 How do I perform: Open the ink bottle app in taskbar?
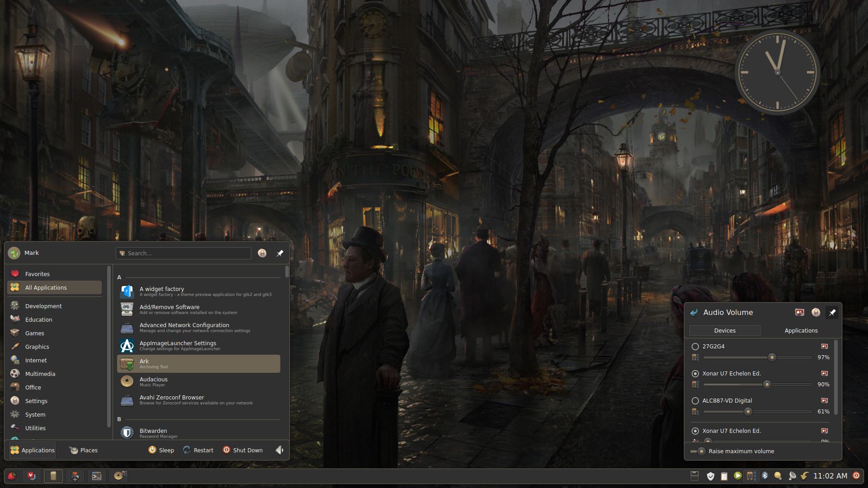75,476
